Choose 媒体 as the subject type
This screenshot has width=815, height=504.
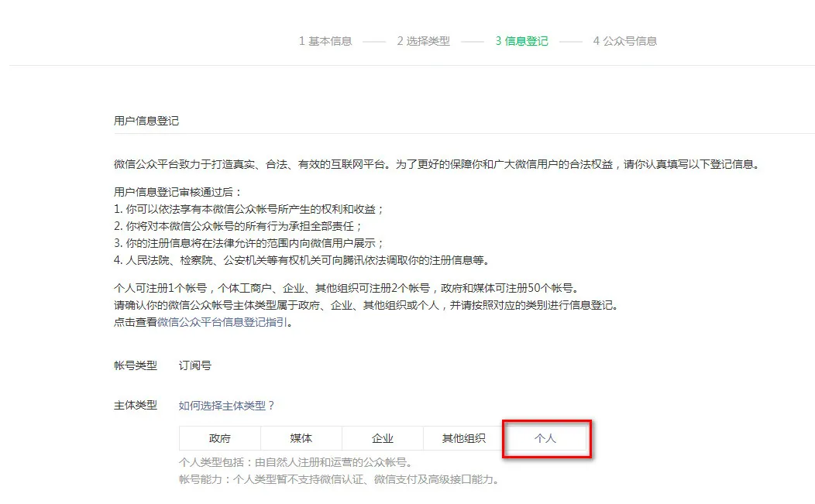pyautogui.click(x=301, y=438)
